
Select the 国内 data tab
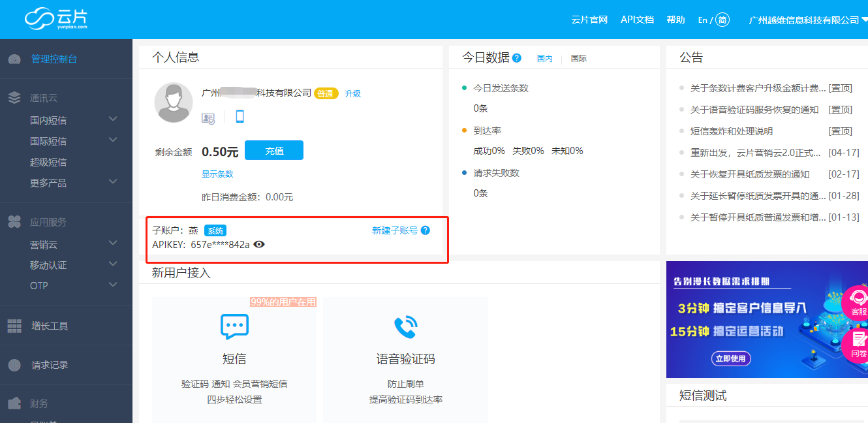(544, 58)
